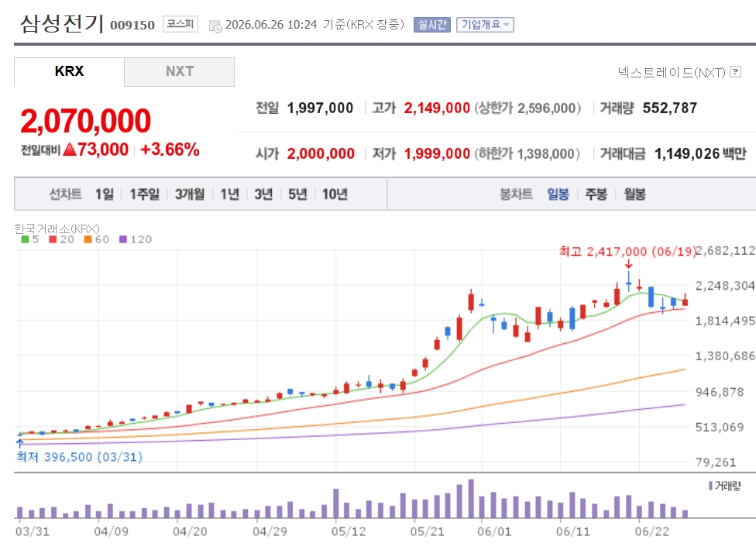Viewport: 756px width, 550px height.
Task: Select 일봉 daily candle chart
Action: click(x=558, y=194)
